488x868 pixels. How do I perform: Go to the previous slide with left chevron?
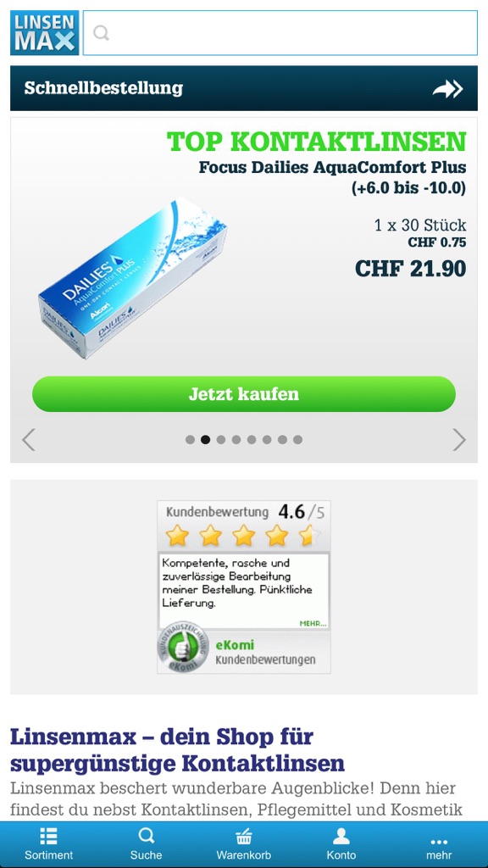[x=28, y=440]
